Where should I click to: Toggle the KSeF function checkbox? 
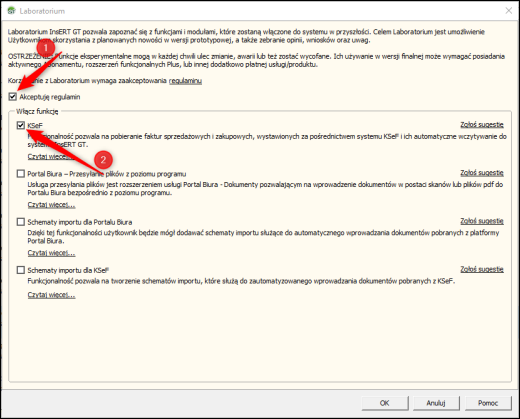click(x=21, y=125)
